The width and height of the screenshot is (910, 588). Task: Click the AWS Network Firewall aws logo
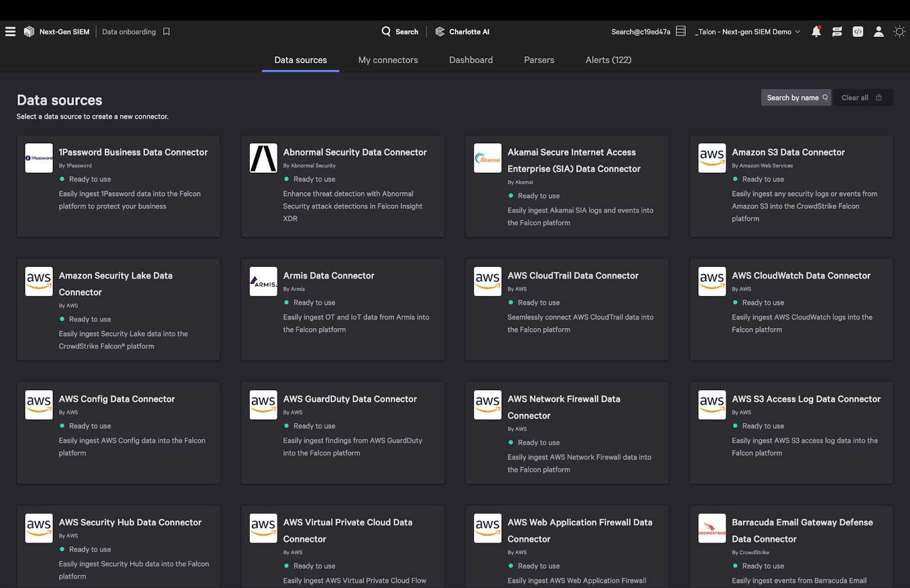488,405
